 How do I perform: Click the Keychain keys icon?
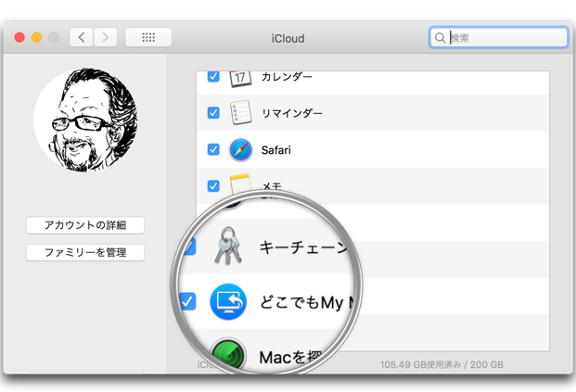coord(228,246)
